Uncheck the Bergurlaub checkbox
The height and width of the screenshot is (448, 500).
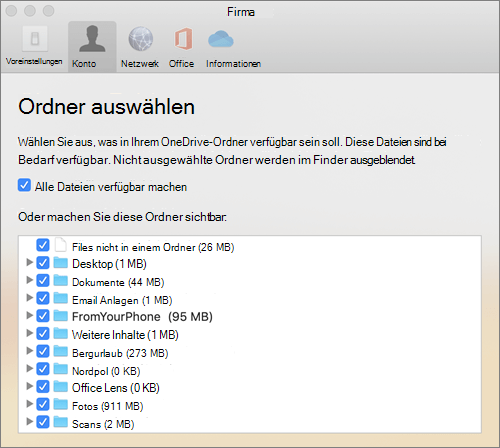[x=43, y=351]
